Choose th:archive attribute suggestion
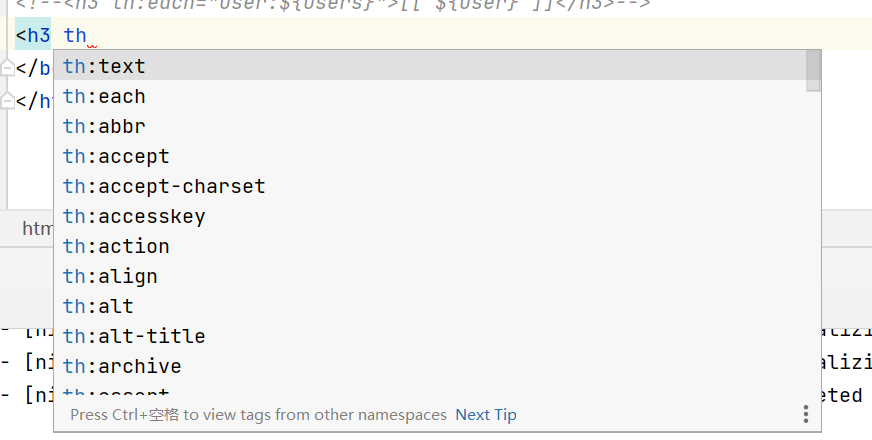Image resolution: width=872 pixels, height=440 pixels. 430,367
